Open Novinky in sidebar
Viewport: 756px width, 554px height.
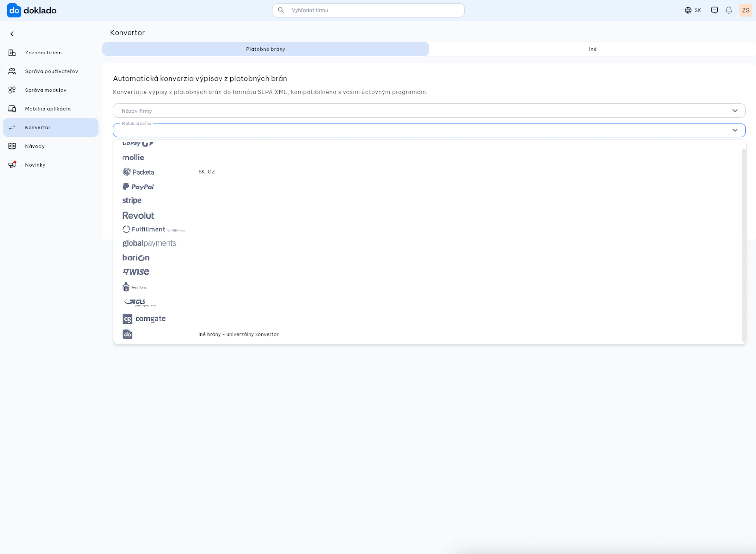[51, 165]
